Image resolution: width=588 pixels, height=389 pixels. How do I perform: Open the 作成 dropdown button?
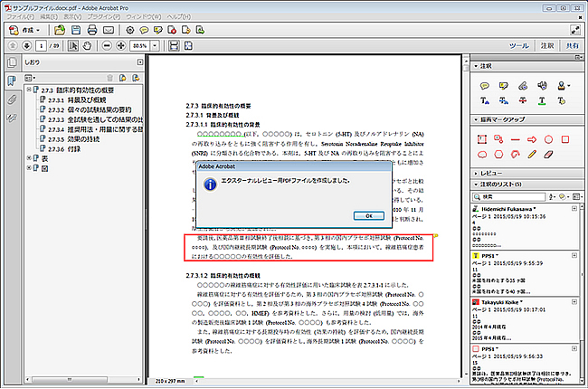(24, 30)
